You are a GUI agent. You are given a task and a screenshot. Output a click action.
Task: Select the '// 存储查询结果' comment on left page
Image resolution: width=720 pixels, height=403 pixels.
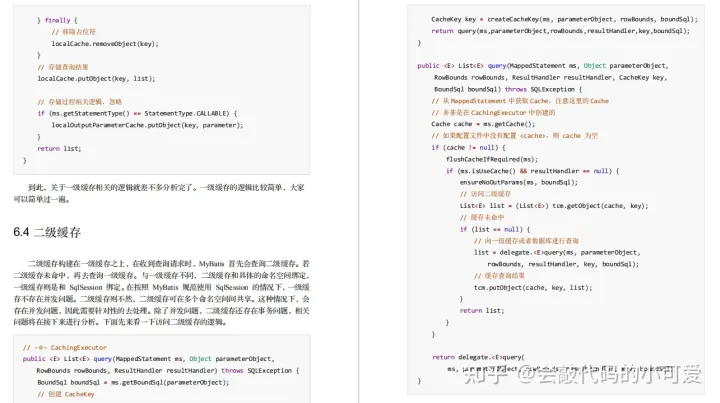coord(63,67)
